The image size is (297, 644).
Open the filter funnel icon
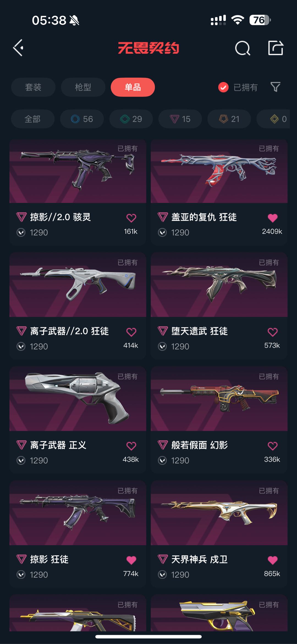(x=275, y=87)
